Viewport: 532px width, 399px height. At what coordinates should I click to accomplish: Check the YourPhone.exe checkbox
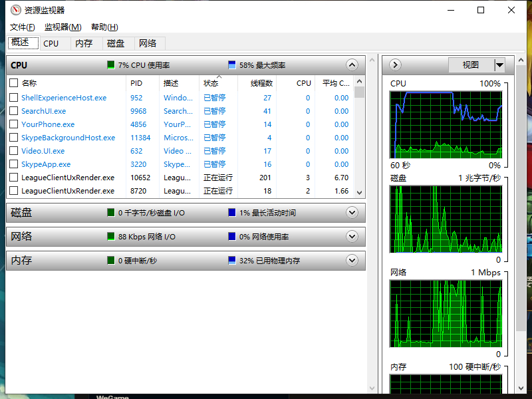[13, 124]
